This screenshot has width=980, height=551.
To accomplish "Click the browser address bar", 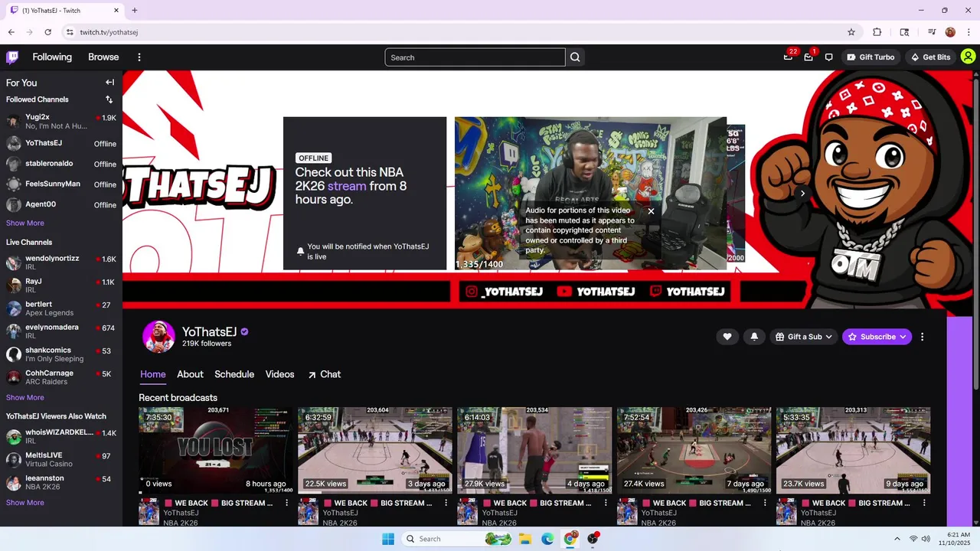I will pos(452,32).
